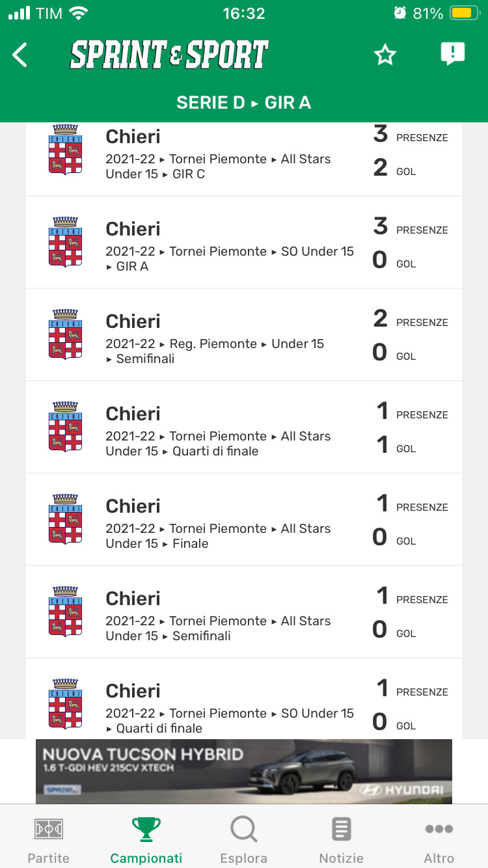Tap the favorite star icon
Image resolution: width=488 pixels, height=868 pixels.
point(385,55)
